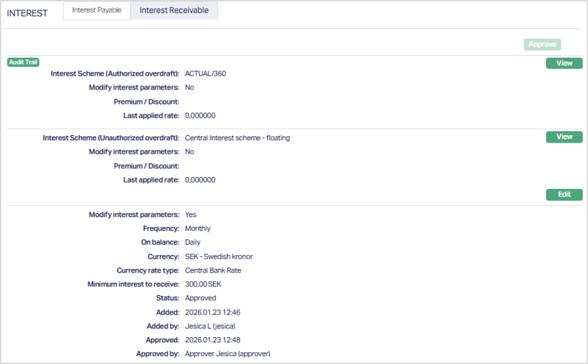The width and height of the screenshot is (588, 364).
Task: Click the Approver Jesica (approver) name
Action: tap(227, 354)
